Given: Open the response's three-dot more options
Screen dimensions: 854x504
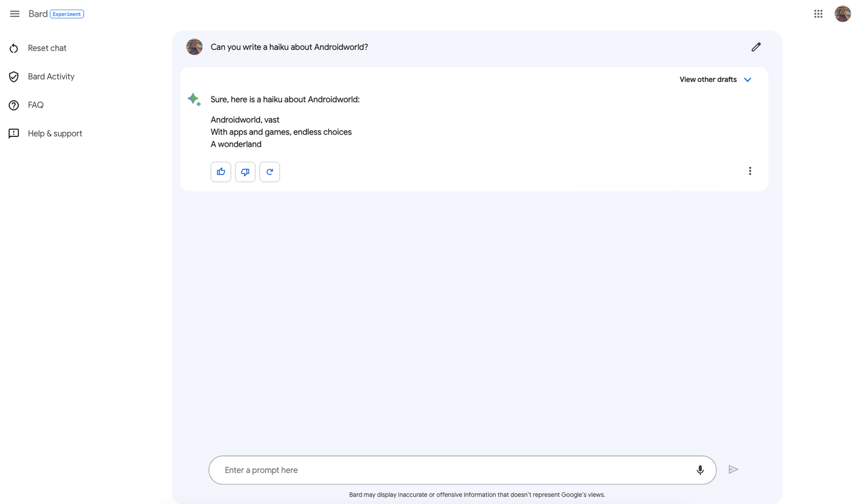Looking at the screenshot, I should [750, 171].
